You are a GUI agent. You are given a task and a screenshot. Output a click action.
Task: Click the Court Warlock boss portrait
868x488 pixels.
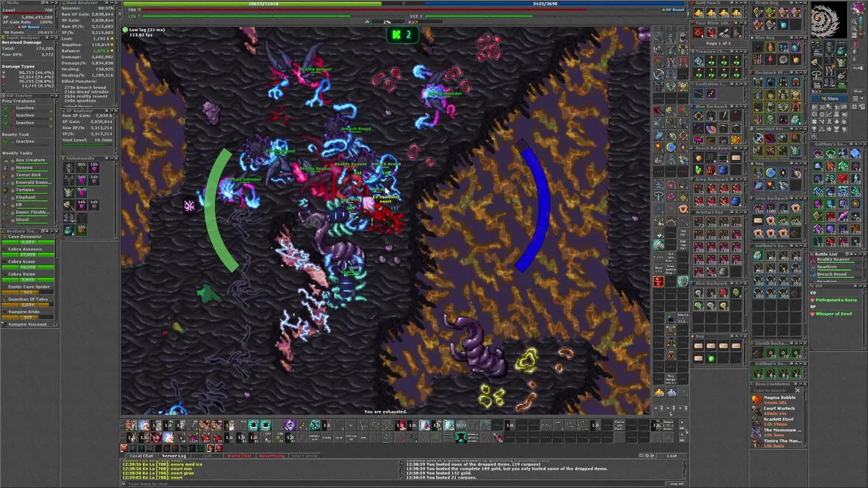tap(757, 410)
